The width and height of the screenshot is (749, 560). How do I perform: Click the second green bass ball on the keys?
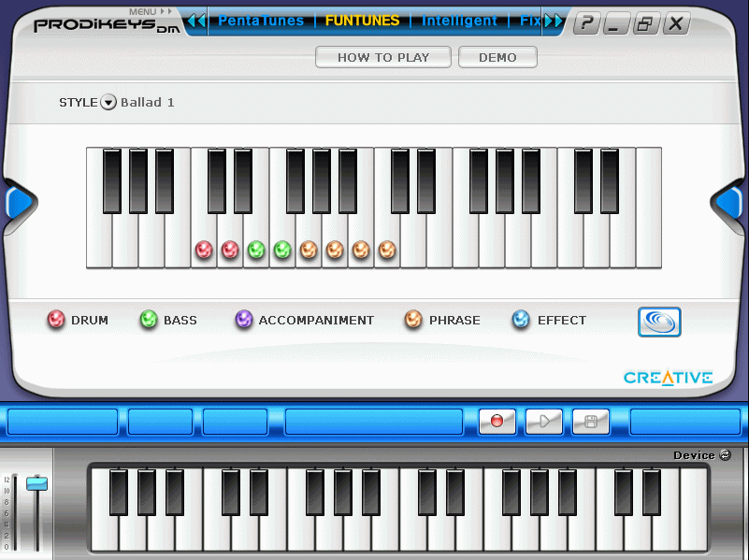pyautogui.click(x=282, y=250)
